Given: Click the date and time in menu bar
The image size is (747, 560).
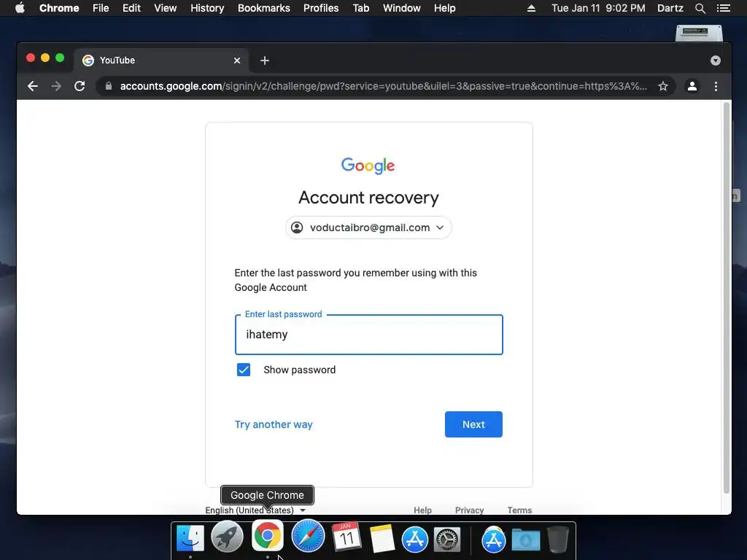Looking at the screenshot, I should coord(598,8).
